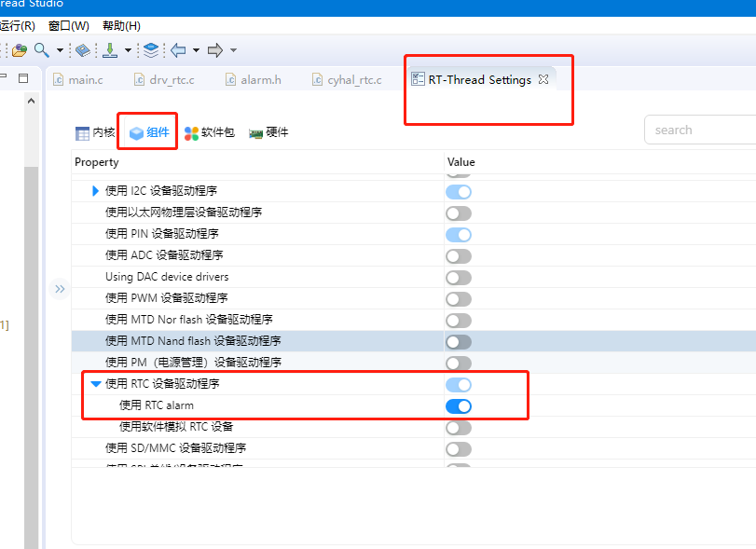Viewport: 756px width, 549px height.
Task: Toggle the PIN device driver switch
Action: pyautogui.click(x=459, y=235)
